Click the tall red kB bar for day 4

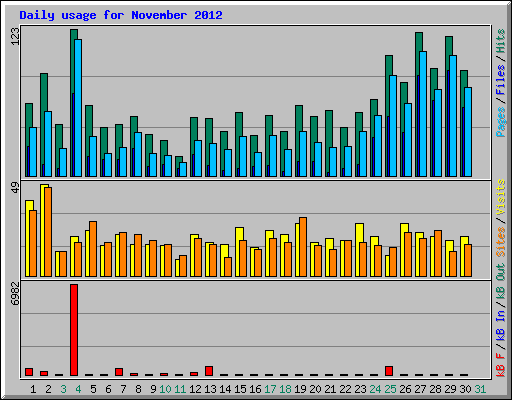click(74, 330)
